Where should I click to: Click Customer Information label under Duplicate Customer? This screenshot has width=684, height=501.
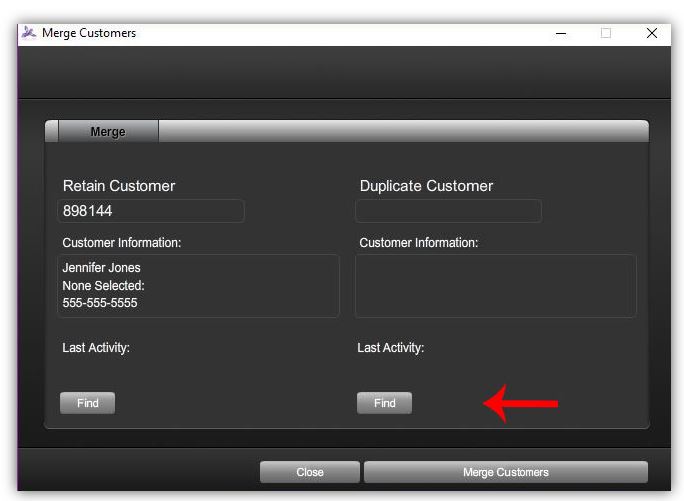click(x=419, y=243)
